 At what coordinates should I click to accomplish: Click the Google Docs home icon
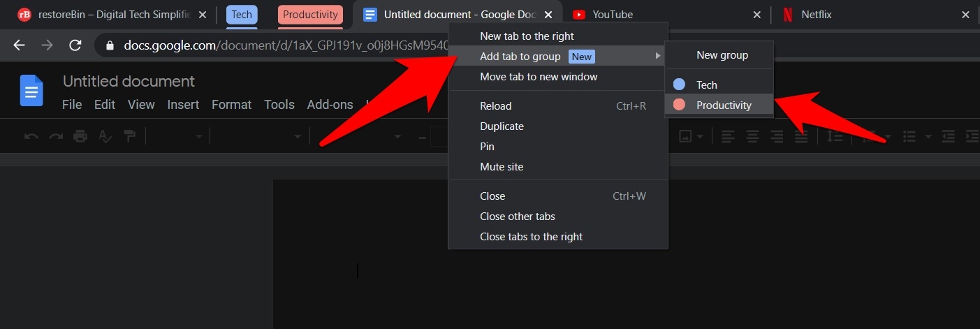click(x=32, y=91)
